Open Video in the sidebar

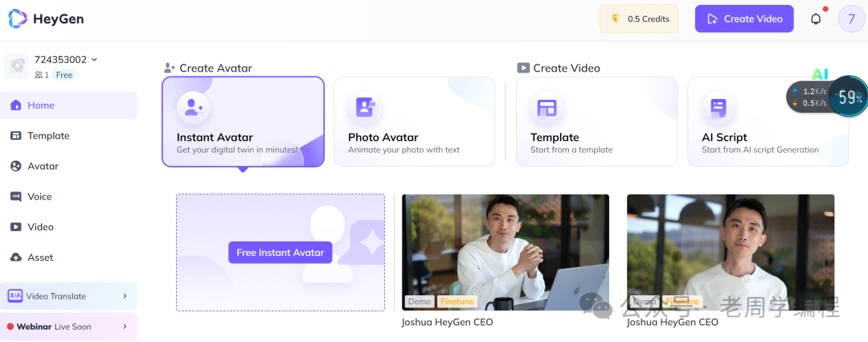click(x=68, y=227)
